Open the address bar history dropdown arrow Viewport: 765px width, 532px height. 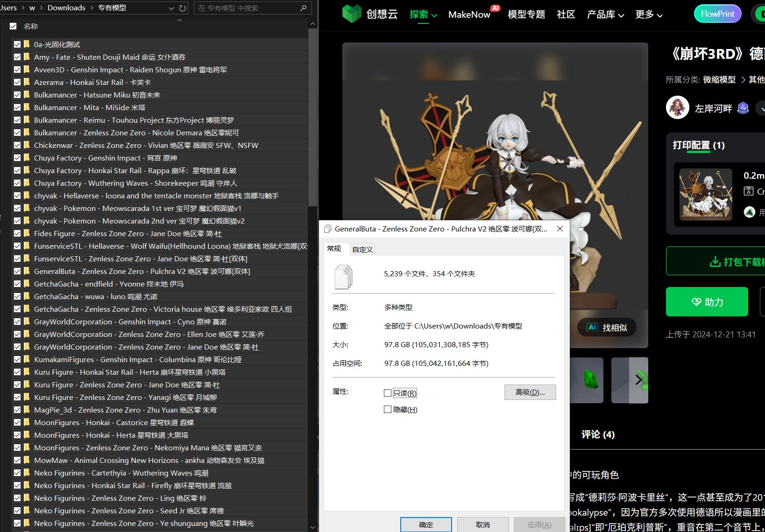[x=170, y=7]
